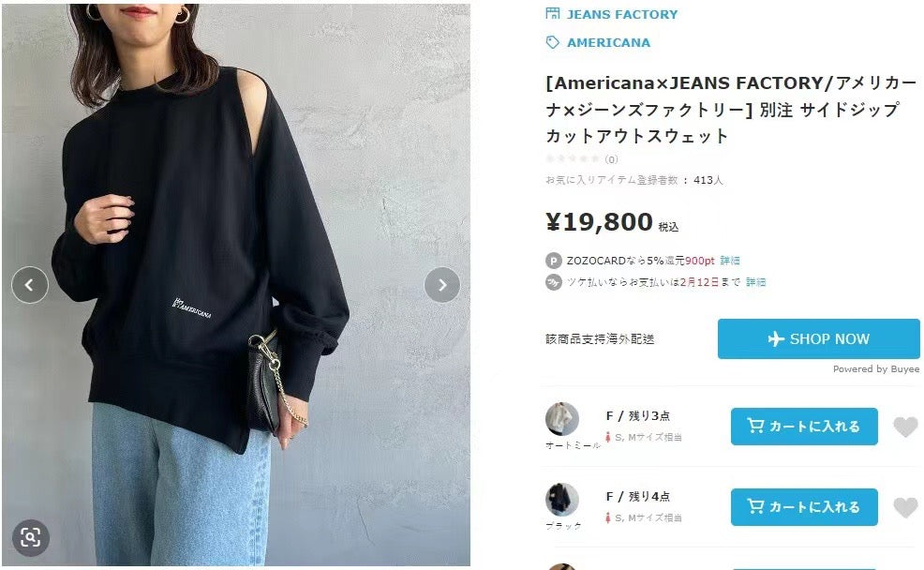Click the ZOZOCARD points P icon

(553, 261)
